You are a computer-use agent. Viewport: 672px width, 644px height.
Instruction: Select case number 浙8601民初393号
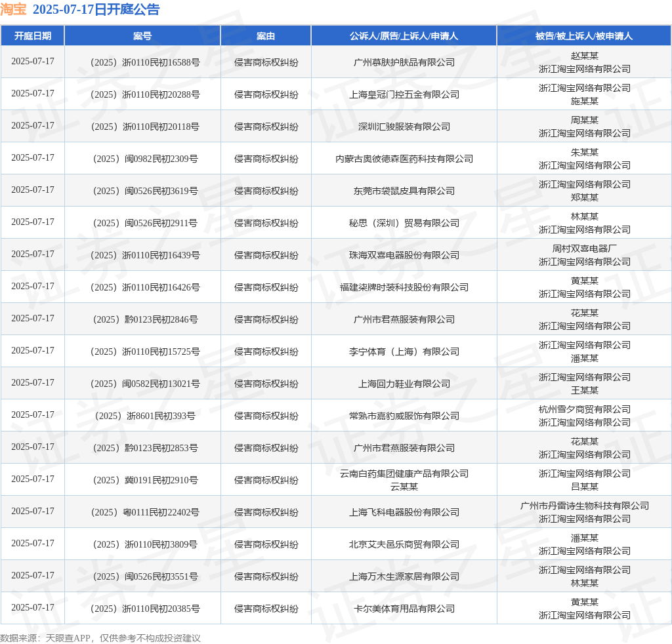click(145, 416)
